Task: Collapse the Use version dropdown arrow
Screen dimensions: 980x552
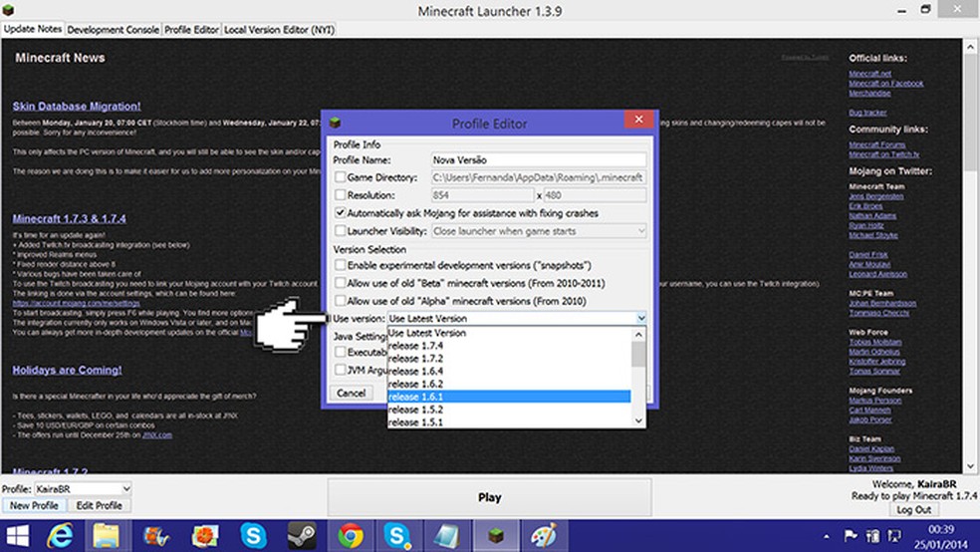Action: tap(640, 318)
